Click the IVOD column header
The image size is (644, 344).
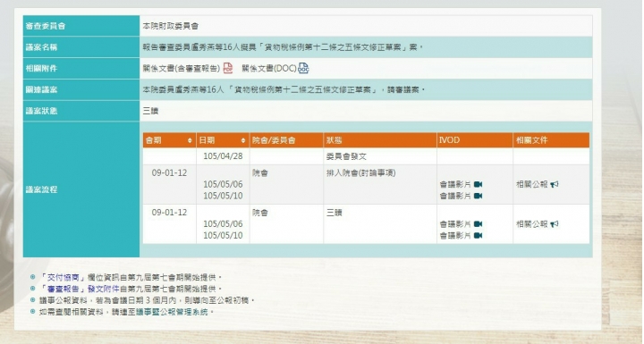(x=475, y=140)
